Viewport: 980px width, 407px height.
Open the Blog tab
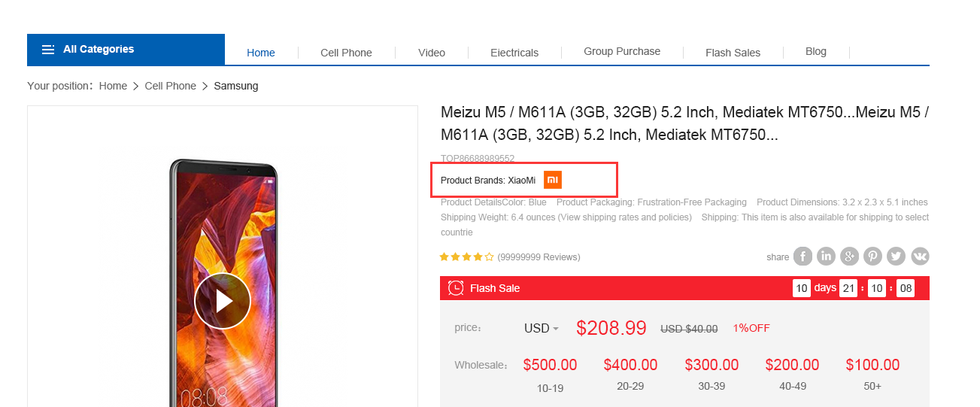[816, 52]
